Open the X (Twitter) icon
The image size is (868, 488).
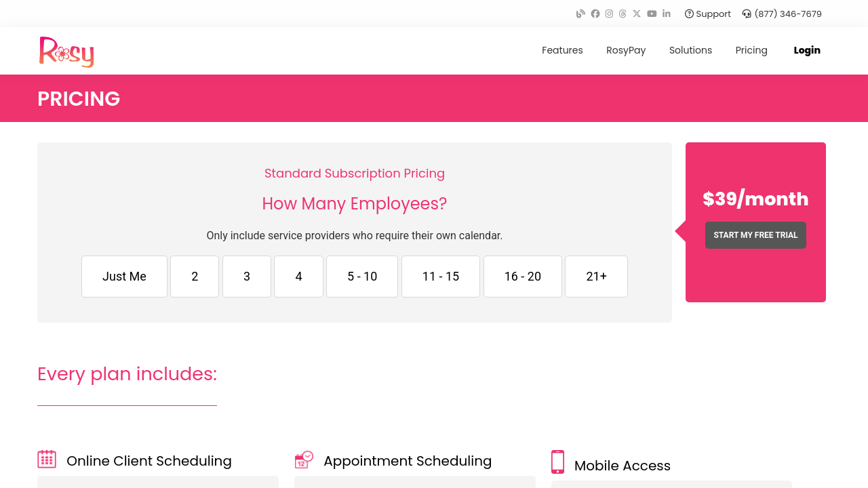click(637, 14)
